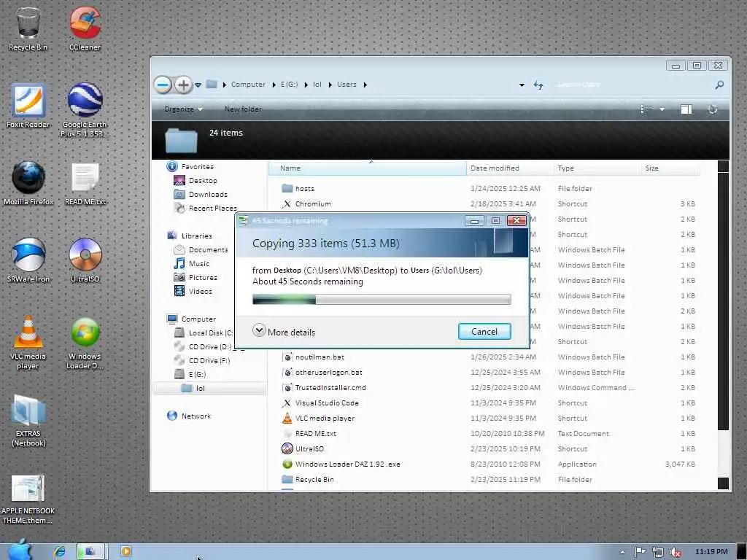747x560 pixels.
Task: Open the Organize dropdown menu
Action: (x=183, y=109)
